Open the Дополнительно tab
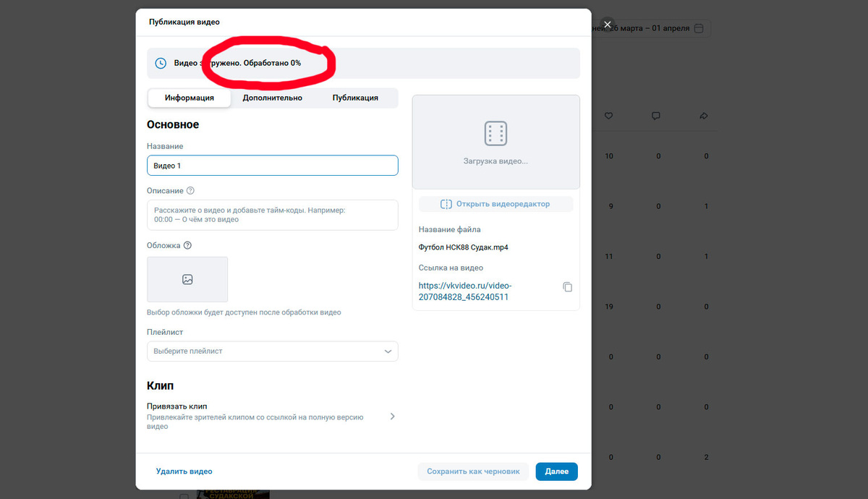Screen dimensions: 868x499 click(272, 98)
